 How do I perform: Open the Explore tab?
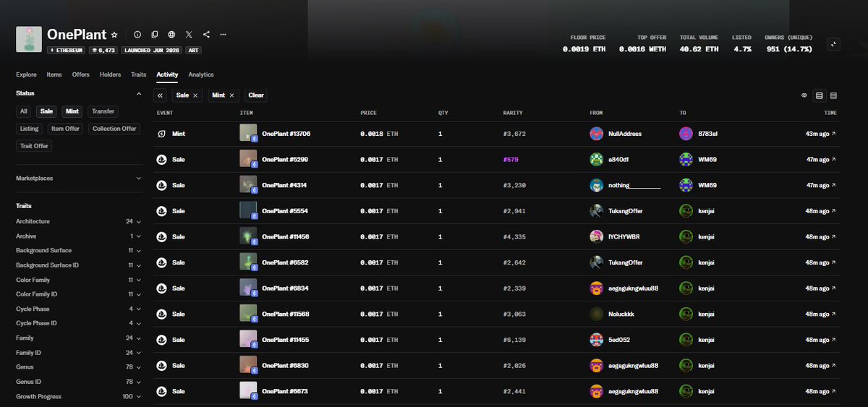point(26,74)
